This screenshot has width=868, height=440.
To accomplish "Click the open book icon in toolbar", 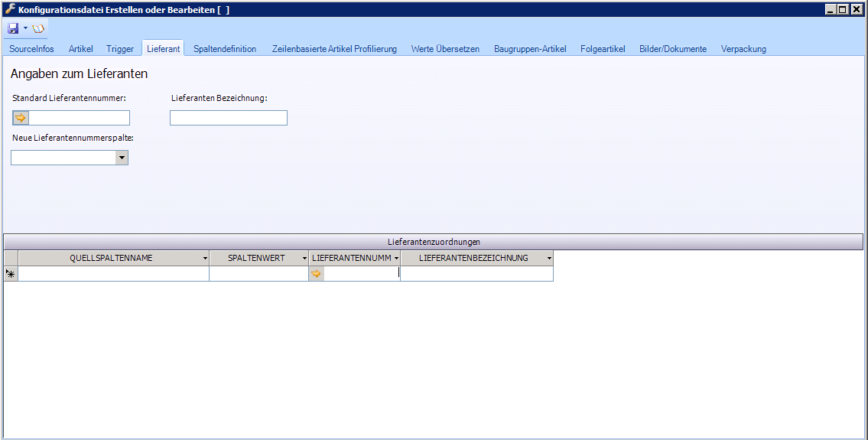I will point(38,28).
